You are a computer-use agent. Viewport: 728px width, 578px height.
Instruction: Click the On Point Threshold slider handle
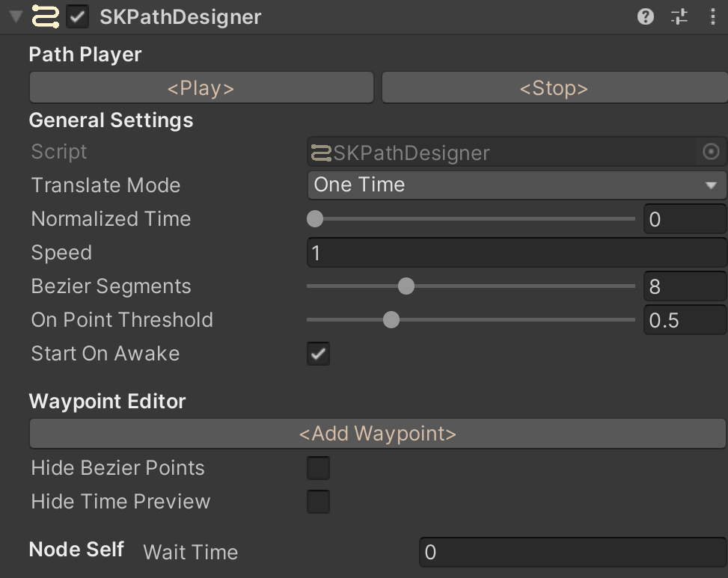tap(391, 320)
